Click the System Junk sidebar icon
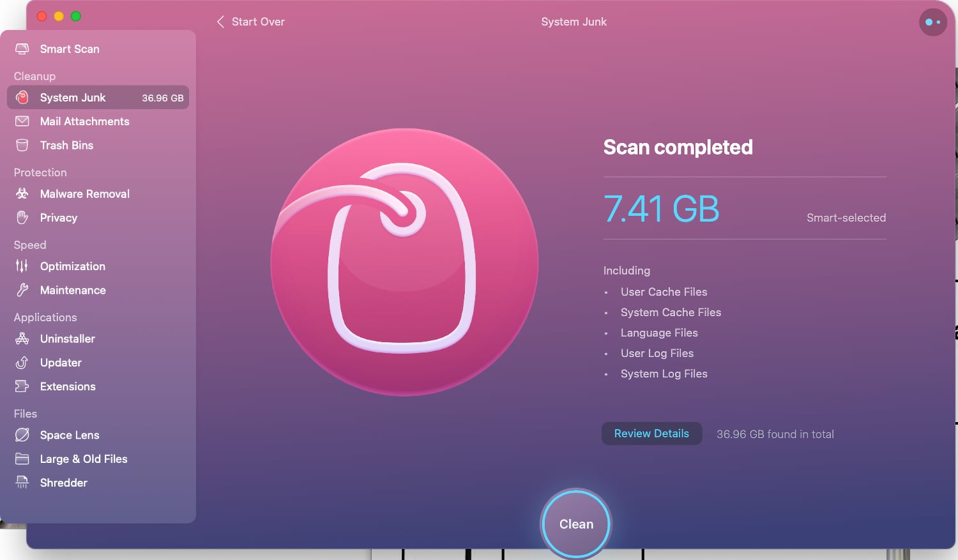 (22, 97)
